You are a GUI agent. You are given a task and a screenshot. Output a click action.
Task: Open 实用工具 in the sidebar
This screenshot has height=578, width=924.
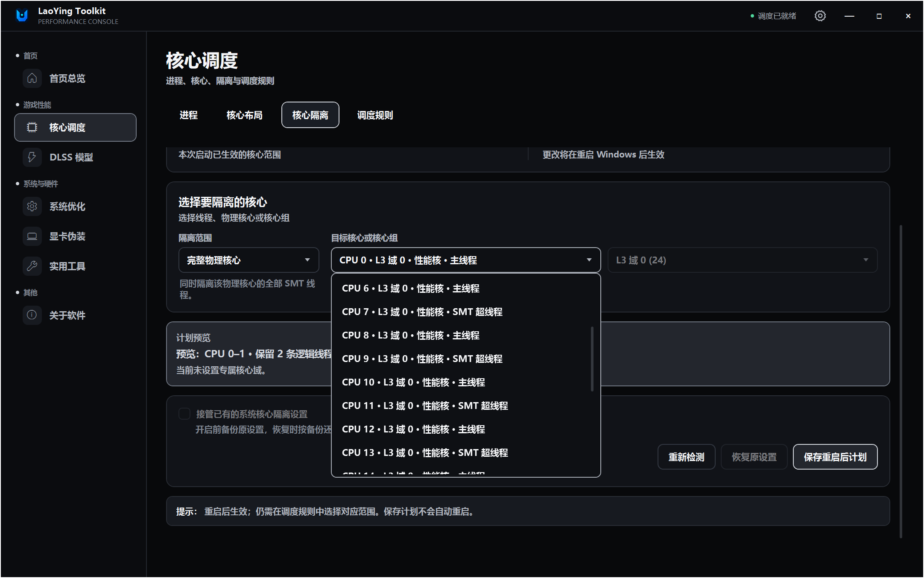click(75, 266)
